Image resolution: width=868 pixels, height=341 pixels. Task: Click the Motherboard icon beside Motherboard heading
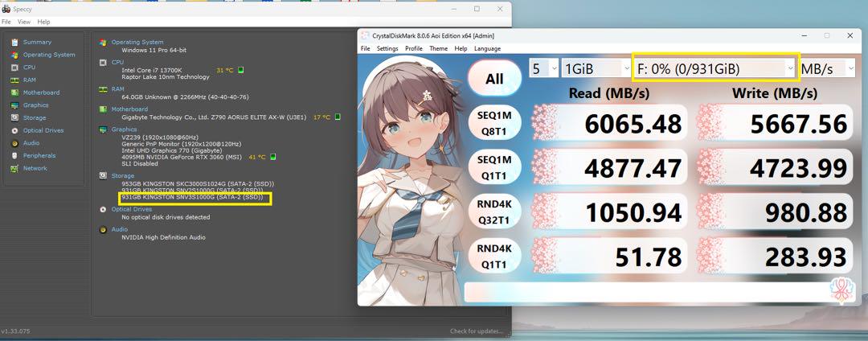point(103,109)
